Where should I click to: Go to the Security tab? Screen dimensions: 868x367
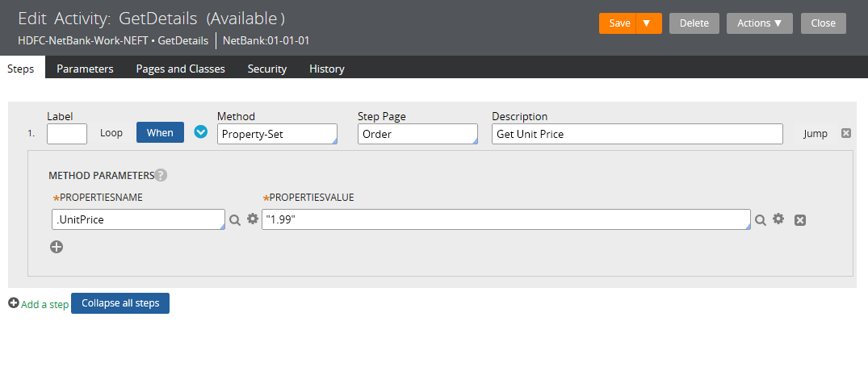tap(267, 69)
